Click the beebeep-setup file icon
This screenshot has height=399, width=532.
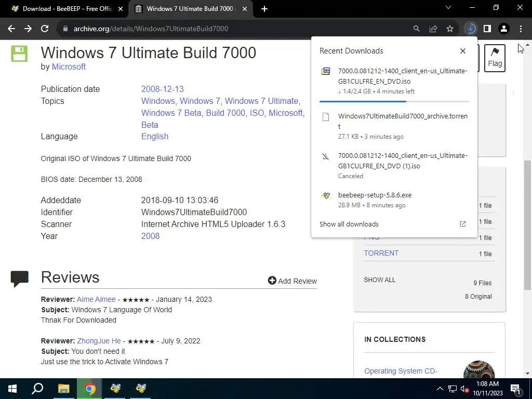pos(326,195)
